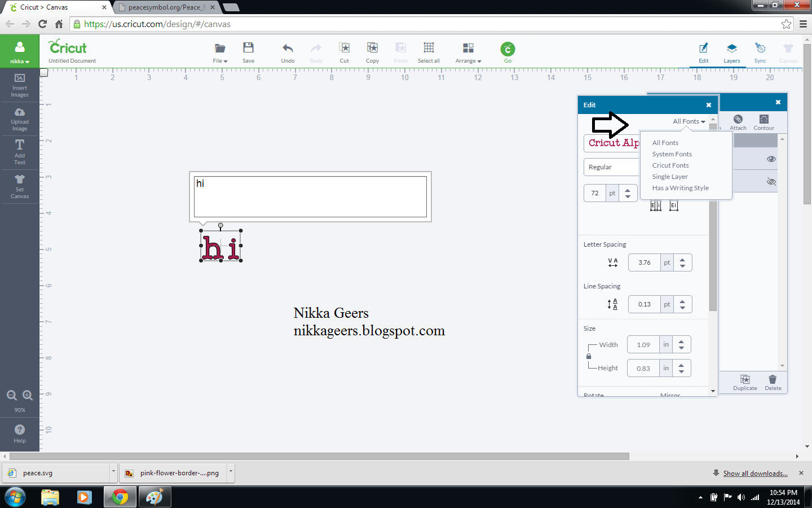Image resolution: width=812 pixels, height=508 pixels.
Task: Open the Set Canvas tool
Action: [x=20, y=186]
